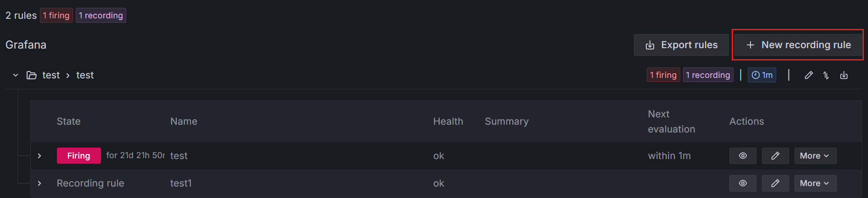This screenshot has height=198, width=868.
Task: Click the pink Firing state badge
Action: (x=78, y=156)
